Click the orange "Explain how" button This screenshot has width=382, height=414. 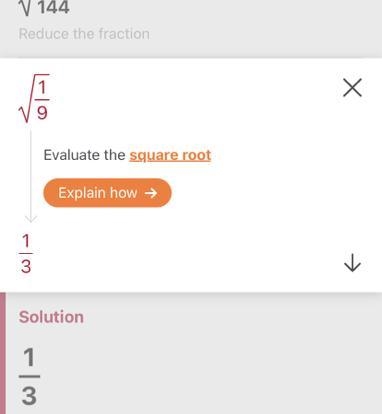[x=107, y=193]
